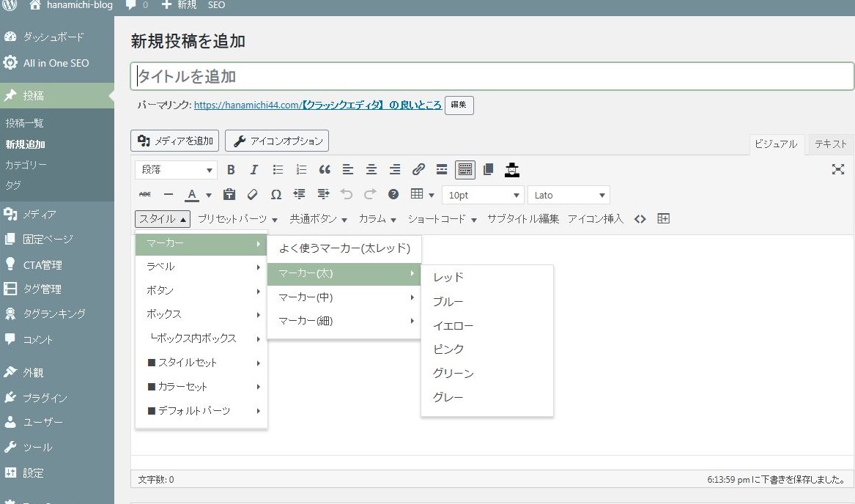The height and width of the screenshot is (504, 855).
Task: Click the insert link chain icon
Action: (418, 170)
